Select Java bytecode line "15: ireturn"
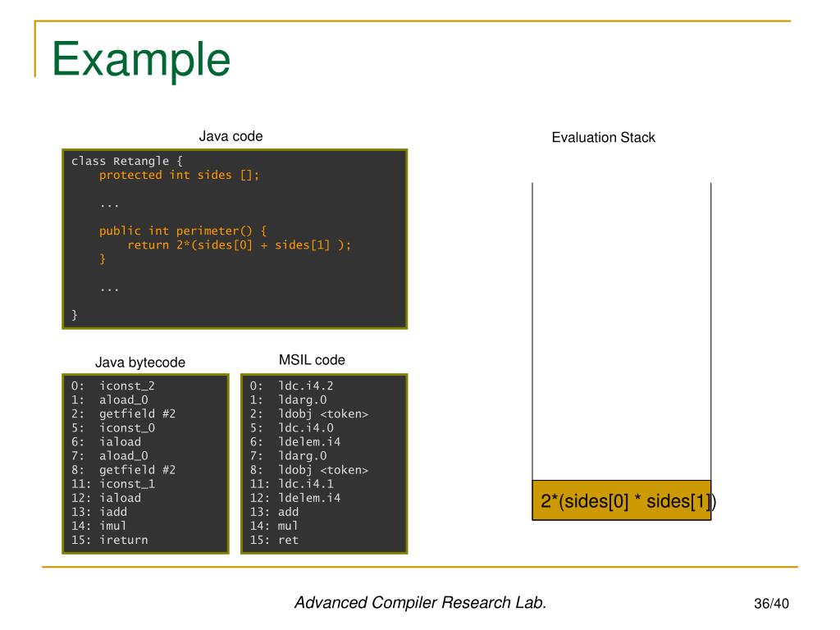This screenshot has width=840, height=630. coord(110,540)
